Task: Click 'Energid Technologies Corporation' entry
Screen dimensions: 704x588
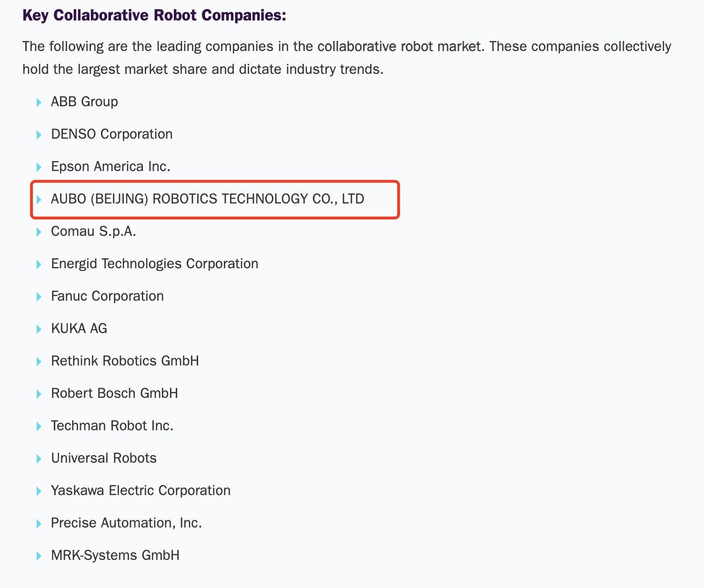Action: [155, 264]
